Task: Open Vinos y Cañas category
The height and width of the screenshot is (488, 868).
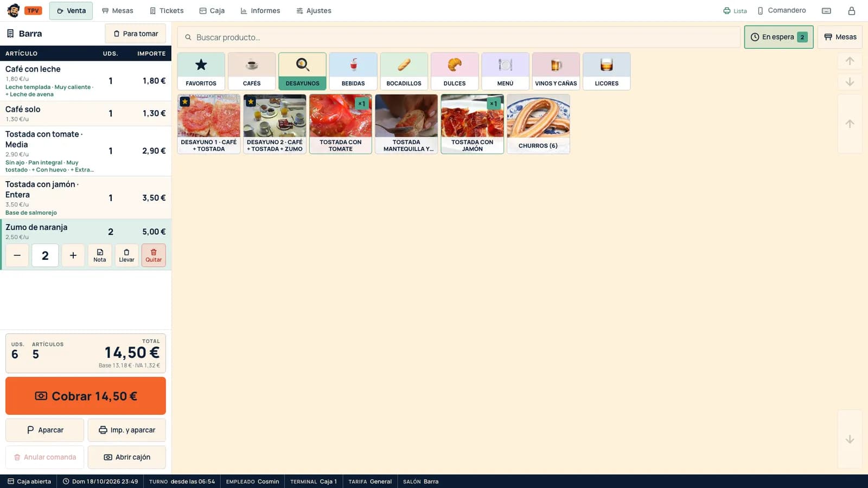Action: (x=556, y=71)
